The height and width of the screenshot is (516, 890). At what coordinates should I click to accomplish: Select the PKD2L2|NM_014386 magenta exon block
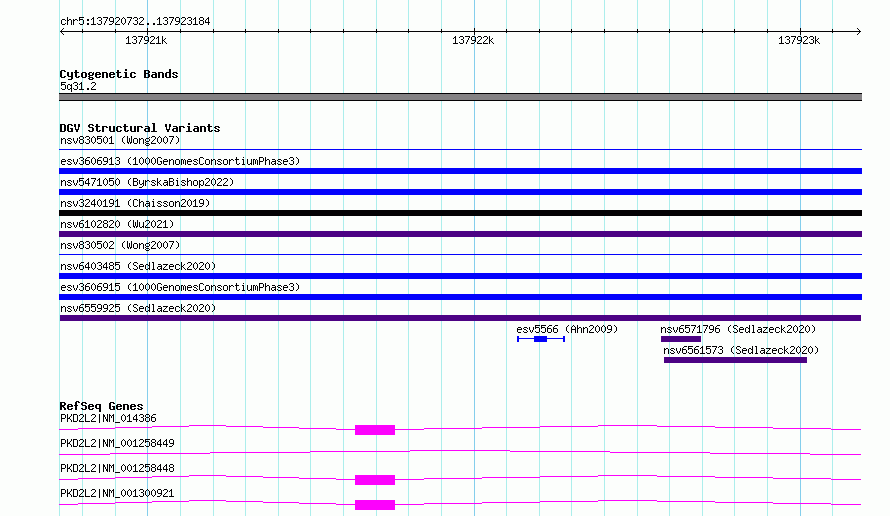point(375,430)
